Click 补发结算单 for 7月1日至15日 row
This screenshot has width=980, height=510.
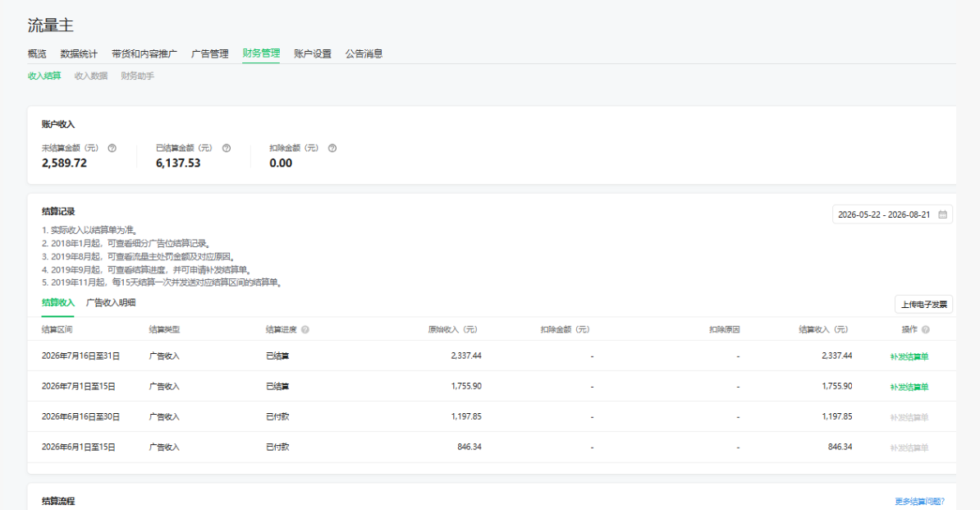pyautogui.click(x=909, y=387)
